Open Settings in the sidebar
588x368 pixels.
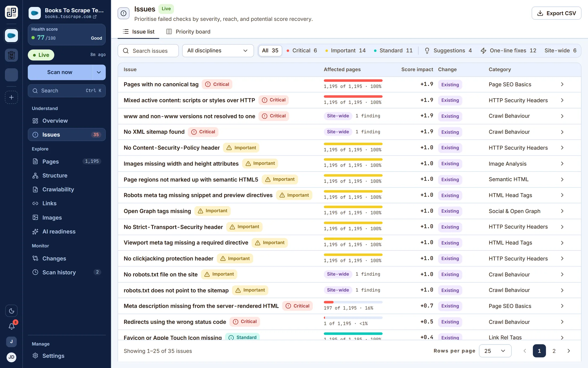pyautogui.click(x=67, y=356)
